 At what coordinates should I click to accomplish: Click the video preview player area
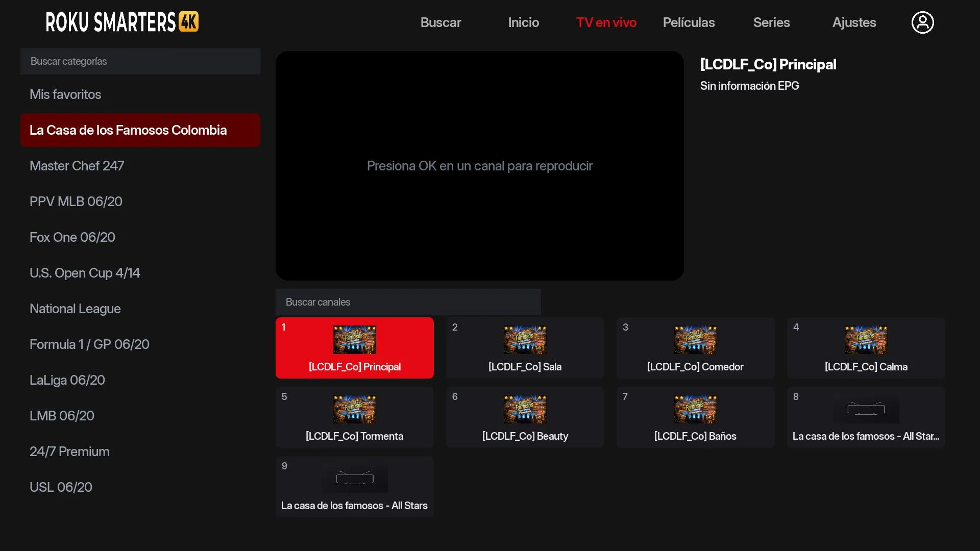pyautogui.click(x=480, y=166)
